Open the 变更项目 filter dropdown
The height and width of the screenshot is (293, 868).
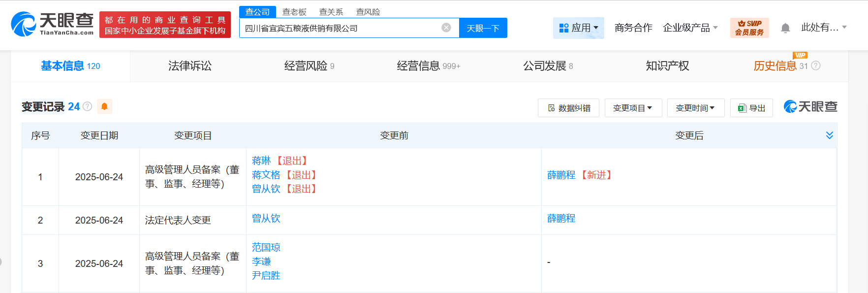point(633,108)
